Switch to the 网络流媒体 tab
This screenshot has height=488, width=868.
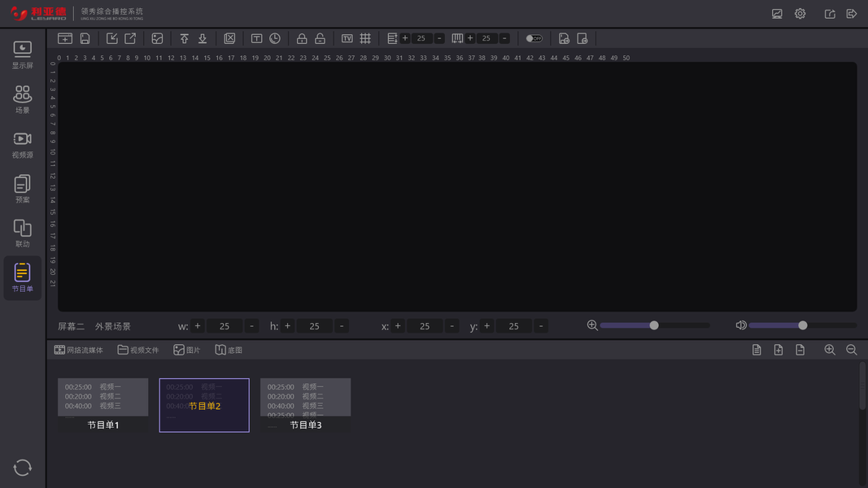(79, 350)
